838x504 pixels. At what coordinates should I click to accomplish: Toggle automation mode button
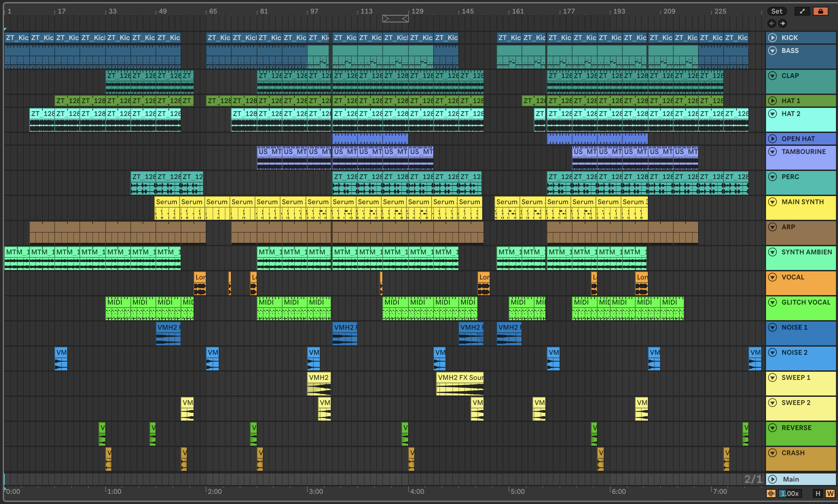click(802, 11)
